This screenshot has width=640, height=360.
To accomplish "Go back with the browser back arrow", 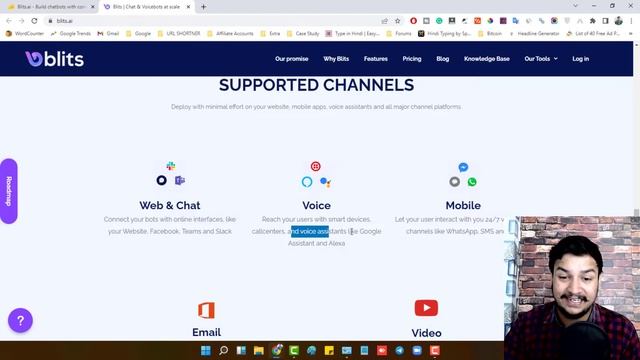I will coord(9,21).
